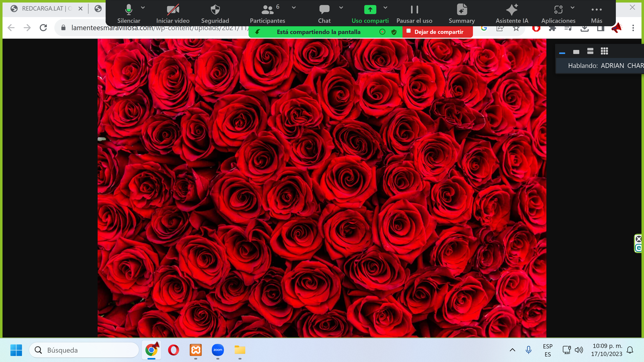644x362 pixels.
Task: Switch to gallery grid view icon
Action: tap(604, 51)
